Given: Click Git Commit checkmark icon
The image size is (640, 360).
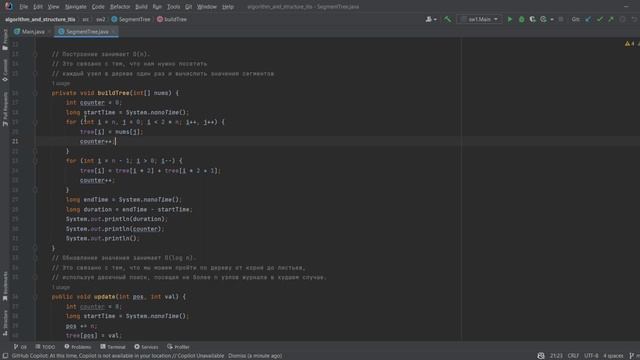Looking at the screenshot, I should click(x=600, y=19).
